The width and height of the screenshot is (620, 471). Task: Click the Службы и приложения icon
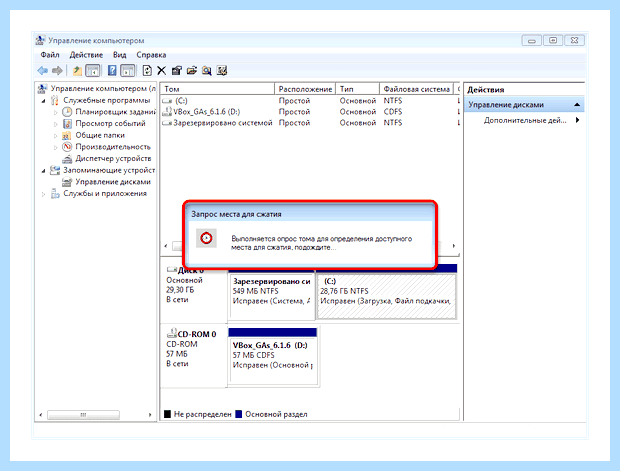click(x=55, y=193)
